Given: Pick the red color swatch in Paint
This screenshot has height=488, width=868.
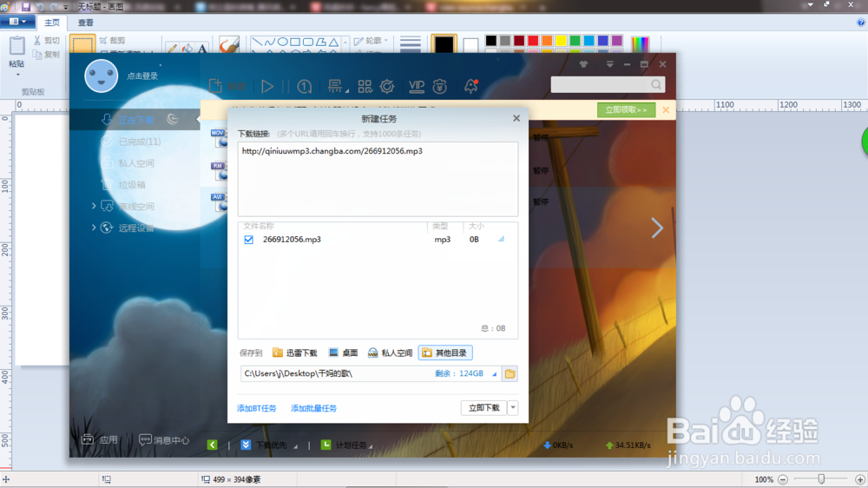Looking at the screenshot, I should click(x=533, y=41).
